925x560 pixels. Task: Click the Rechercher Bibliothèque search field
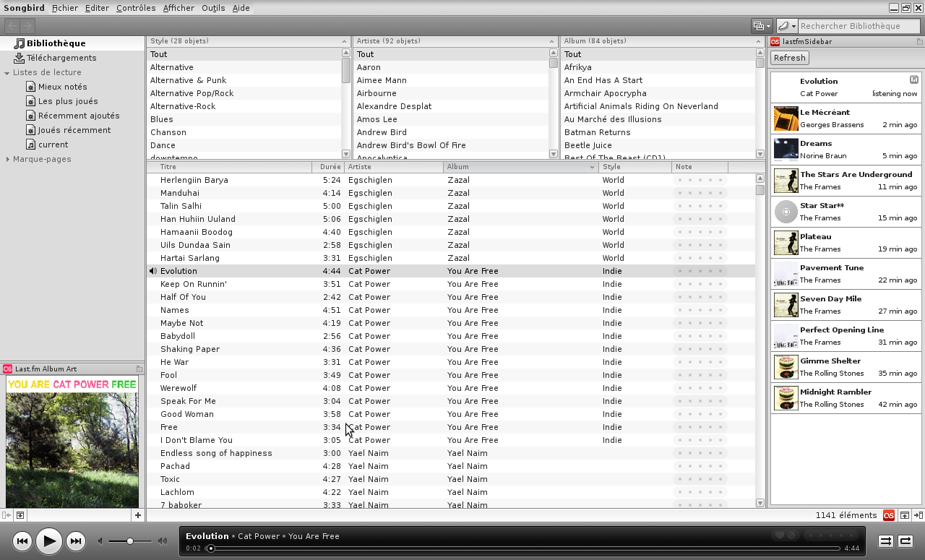point(859,26)
